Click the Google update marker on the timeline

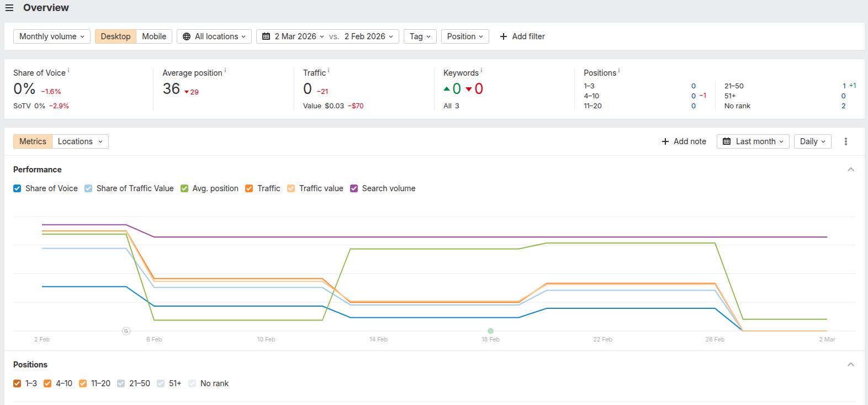(126, 331)
